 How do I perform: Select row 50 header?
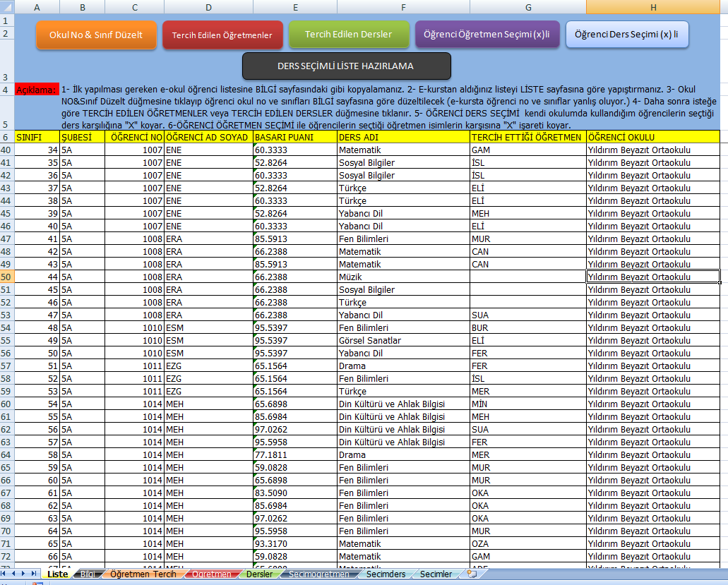tap(7, 277)
